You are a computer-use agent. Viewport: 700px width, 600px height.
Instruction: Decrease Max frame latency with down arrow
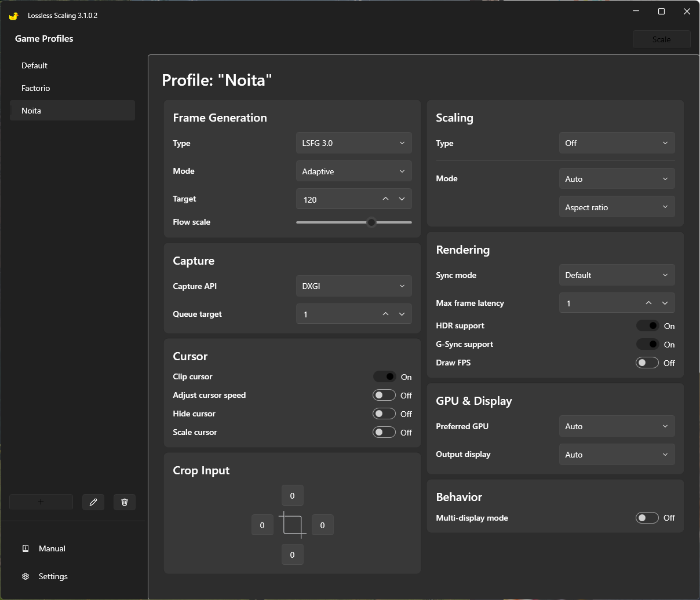coord(665,303)
